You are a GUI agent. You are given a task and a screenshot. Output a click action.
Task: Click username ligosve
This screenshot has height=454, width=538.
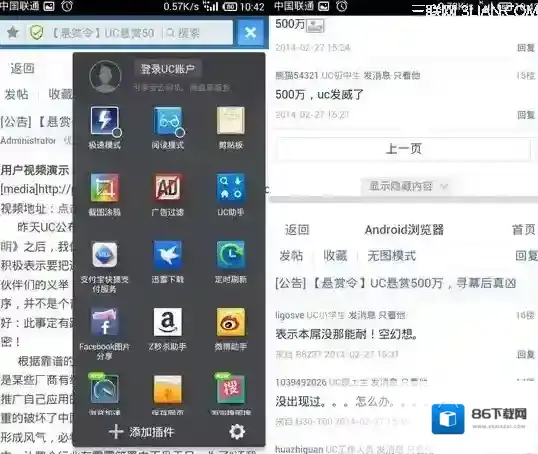coord(290,315)
